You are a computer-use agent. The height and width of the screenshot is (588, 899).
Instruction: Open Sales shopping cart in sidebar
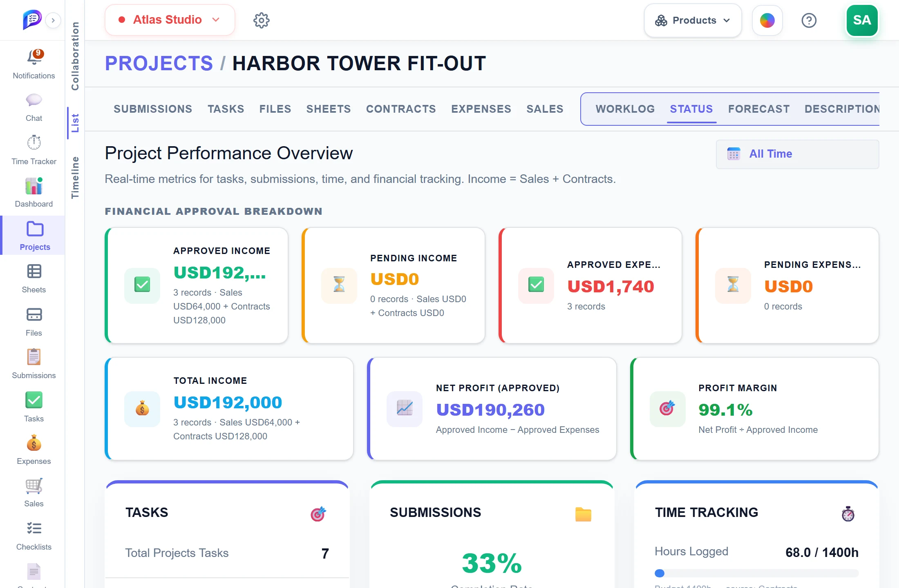[x=34, y=486]
